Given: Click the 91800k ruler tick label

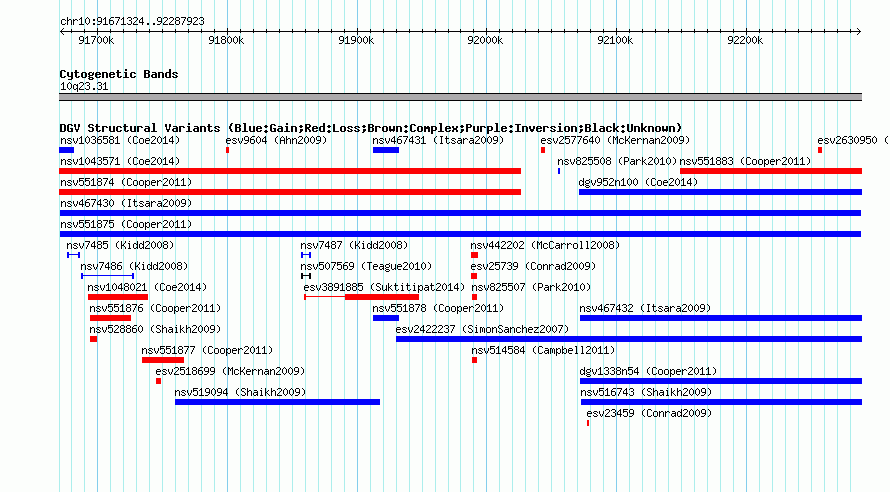Looking at the screenshot, I should coord(226,40).
